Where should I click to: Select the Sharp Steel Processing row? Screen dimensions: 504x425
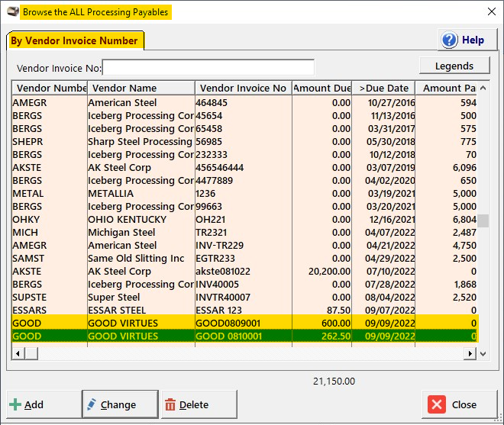[x=244, y=142]
